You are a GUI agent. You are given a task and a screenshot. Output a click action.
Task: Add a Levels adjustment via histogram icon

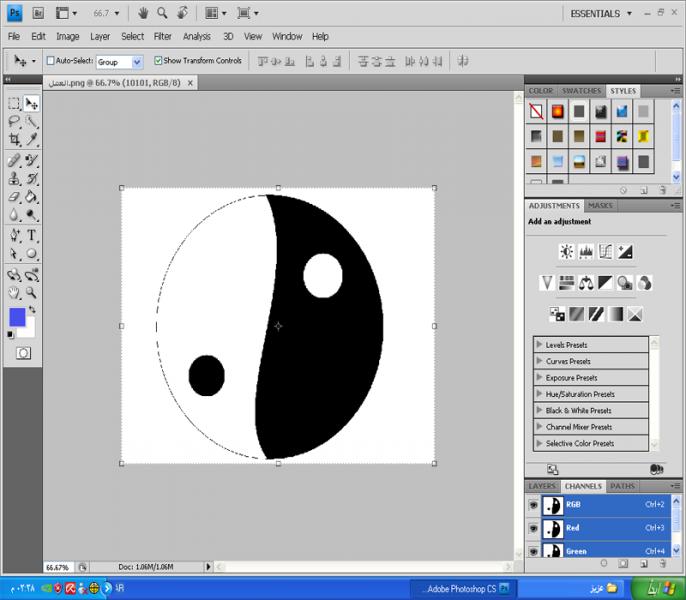point(586,252)
